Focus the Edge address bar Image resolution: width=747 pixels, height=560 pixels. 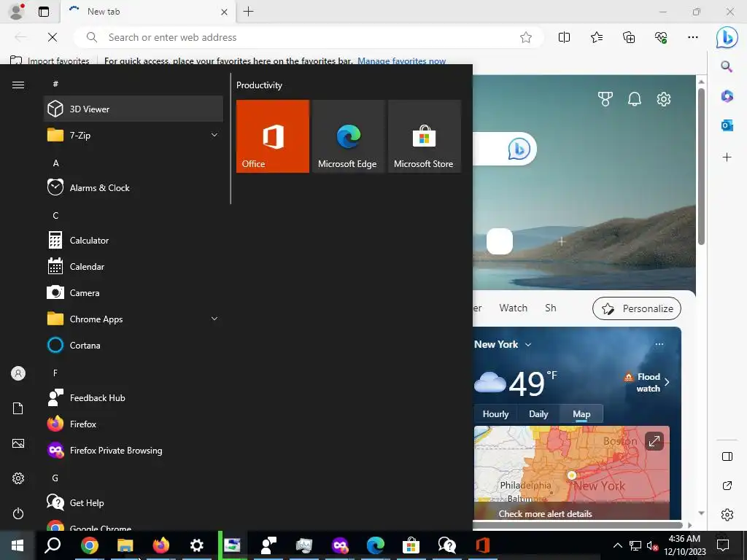coord(309,37)
